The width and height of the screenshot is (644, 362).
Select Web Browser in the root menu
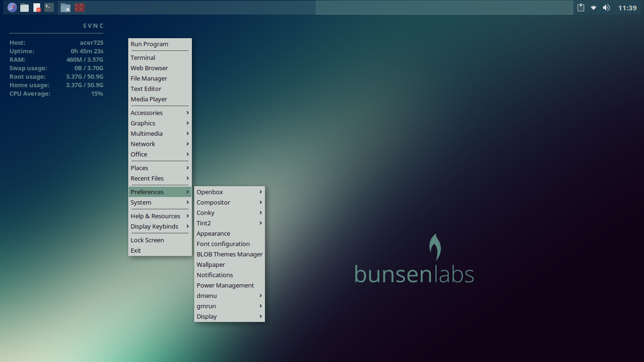pyautogui.click(x=160, y=68)
